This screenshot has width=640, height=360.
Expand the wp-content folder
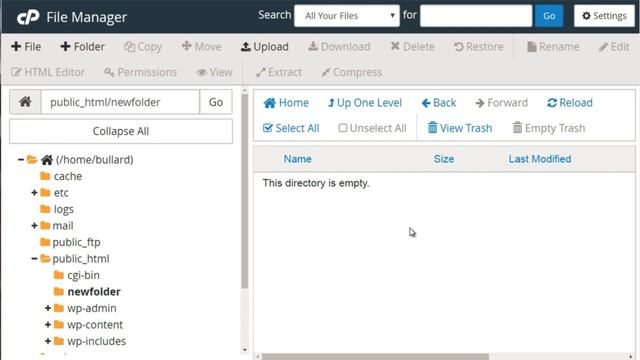coord(48,325)
